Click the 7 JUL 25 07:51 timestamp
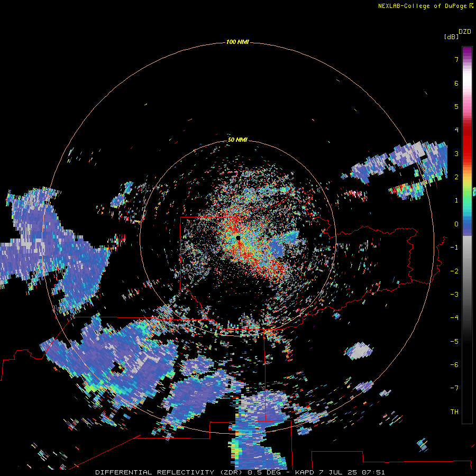Screen dimensions: 476x476 (352, 472)
